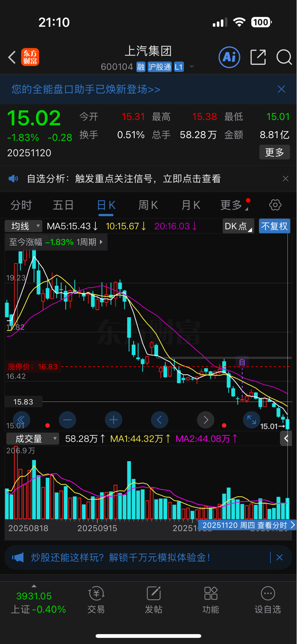
Task: Zoom out chart with minus button
Action: (x=68, y=420)
